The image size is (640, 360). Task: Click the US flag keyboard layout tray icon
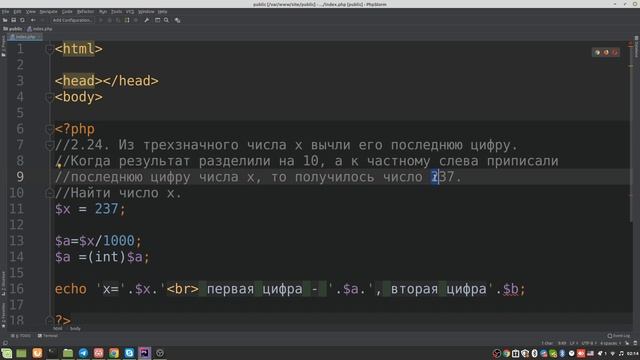tap(590, 353)
